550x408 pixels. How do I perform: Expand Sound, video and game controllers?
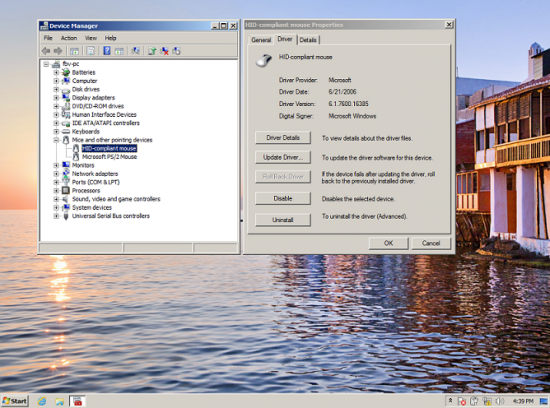[x=56, y=199]
